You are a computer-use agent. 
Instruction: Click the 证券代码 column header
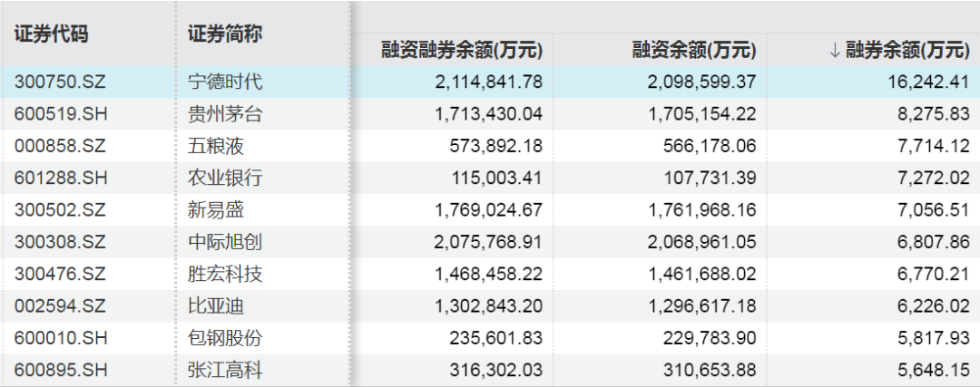(51, 34)
